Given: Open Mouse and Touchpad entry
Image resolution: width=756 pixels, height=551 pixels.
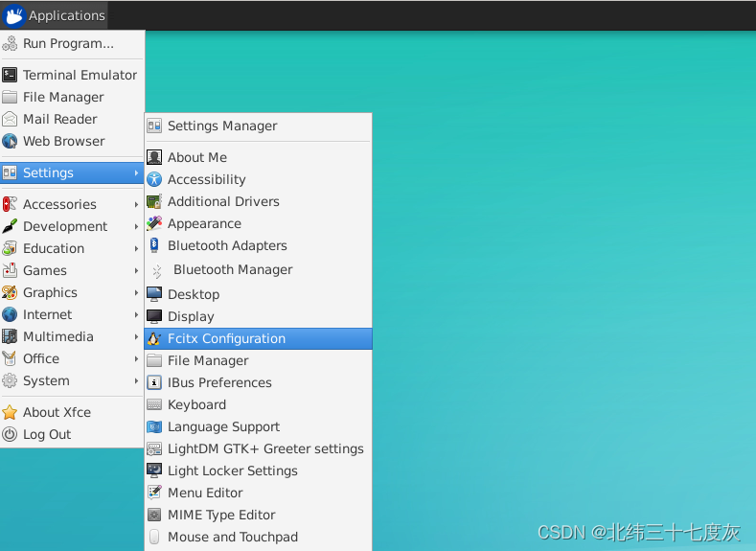Looking at the screenshot, I should click(259, 537).
